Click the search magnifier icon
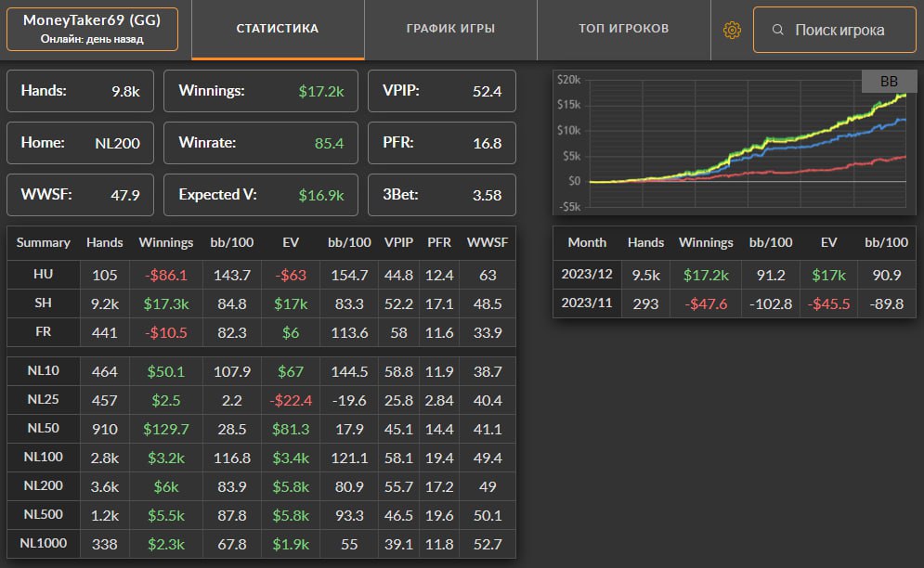924x568 pixels. point(778,30)
